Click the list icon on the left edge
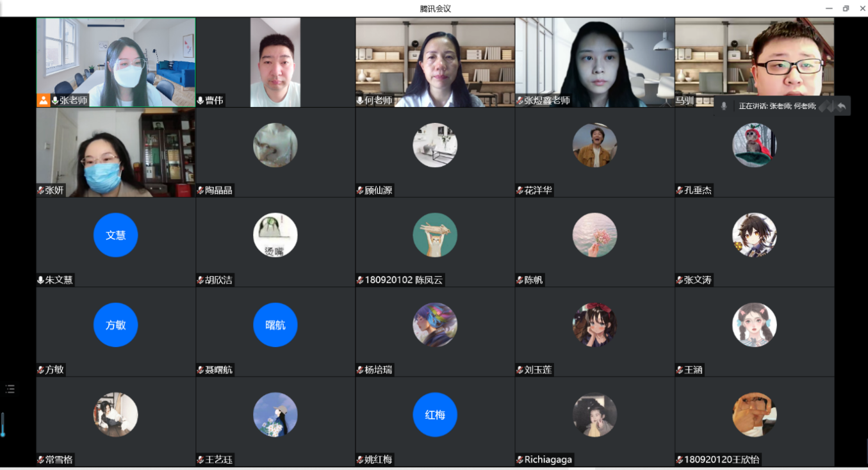The height and width of the screenshot is (470, 868). pos(10,389)
